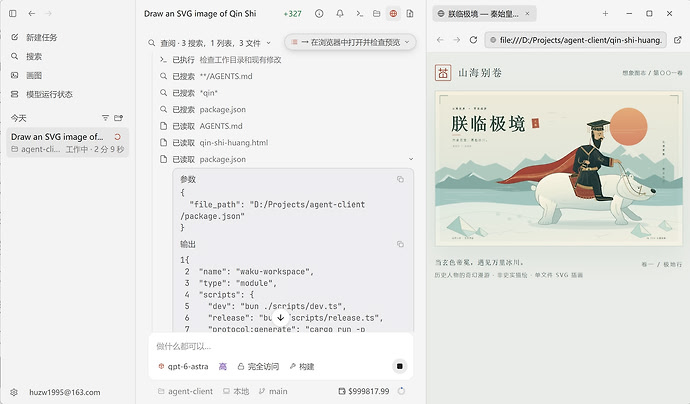Viewport: 690px width, 404px height.
Task: Click the file export icon in header
Action: [x=410, y=14]
